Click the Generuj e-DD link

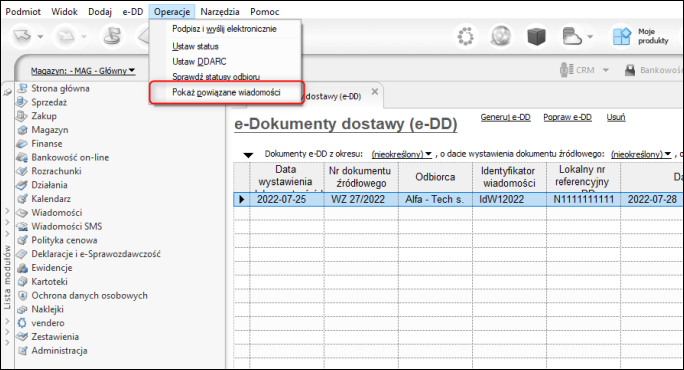(x=505, y=117)
